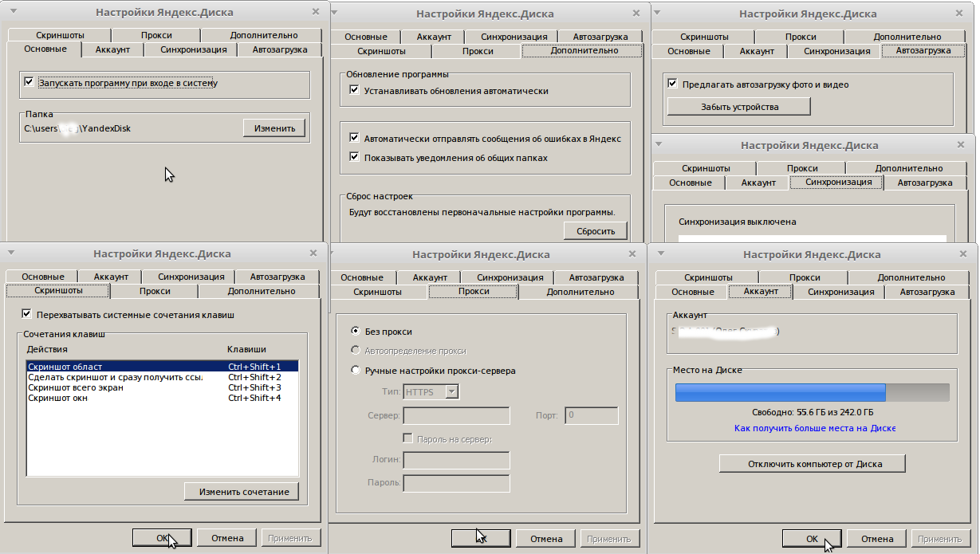Screen dimensions: 980x554
Task: Click 'Отключить компьютер от Диска' button
Action: click(812, 463)
